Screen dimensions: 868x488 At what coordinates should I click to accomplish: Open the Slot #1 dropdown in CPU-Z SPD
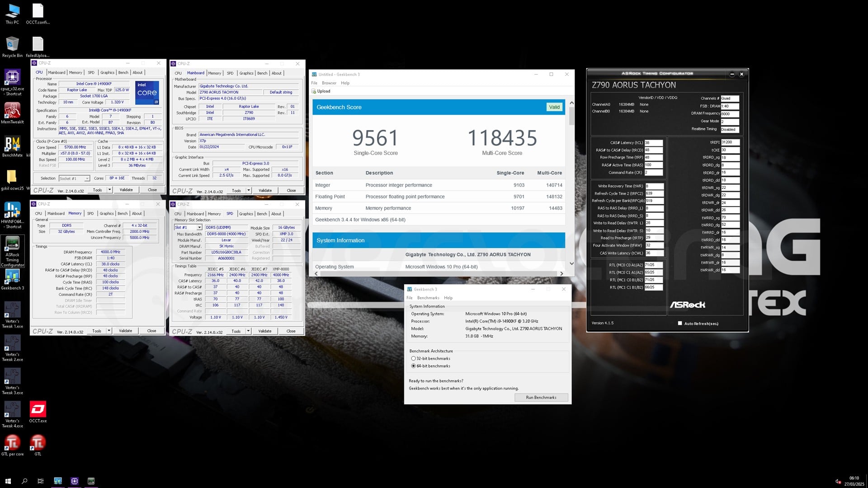188,228
